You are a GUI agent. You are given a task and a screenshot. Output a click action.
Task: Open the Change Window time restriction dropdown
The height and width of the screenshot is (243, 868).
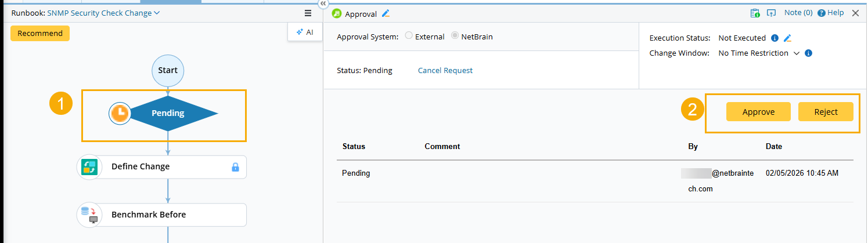point(797,53)
